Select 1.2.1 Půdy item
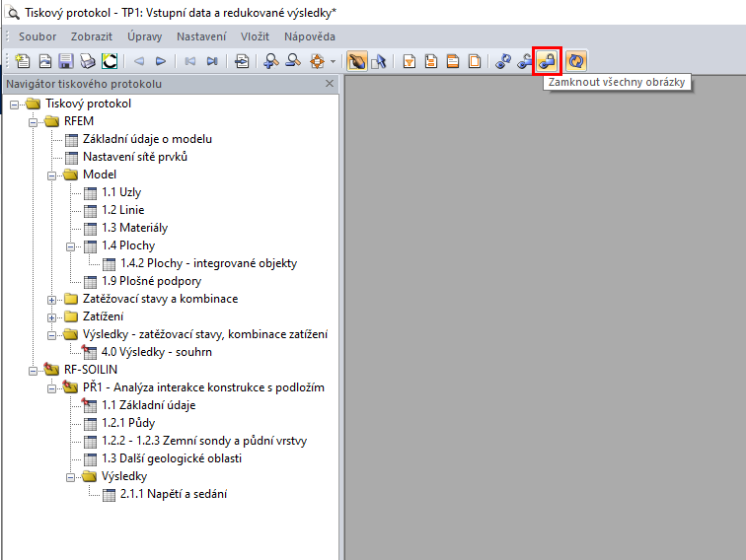The image size is (746, 560). pos(128,423)
